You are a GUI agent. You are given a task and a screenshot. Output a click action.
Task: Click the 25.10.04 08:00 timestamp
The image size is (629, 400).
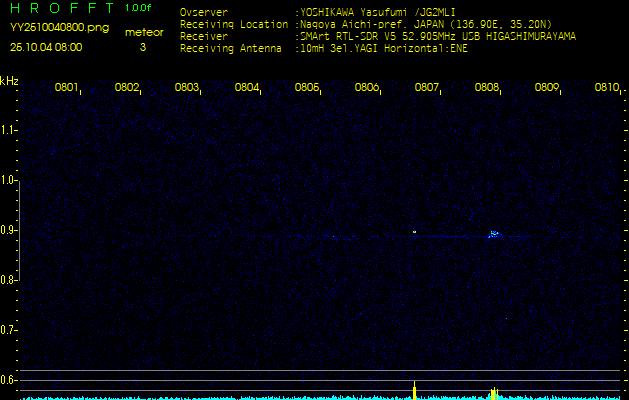tap(47, 47)
